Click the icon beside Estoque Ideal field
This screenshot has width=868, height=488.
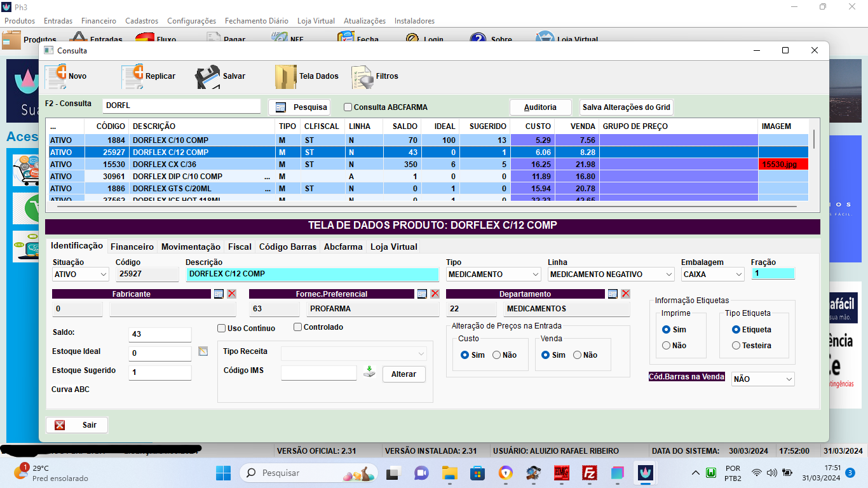(203, 351)
